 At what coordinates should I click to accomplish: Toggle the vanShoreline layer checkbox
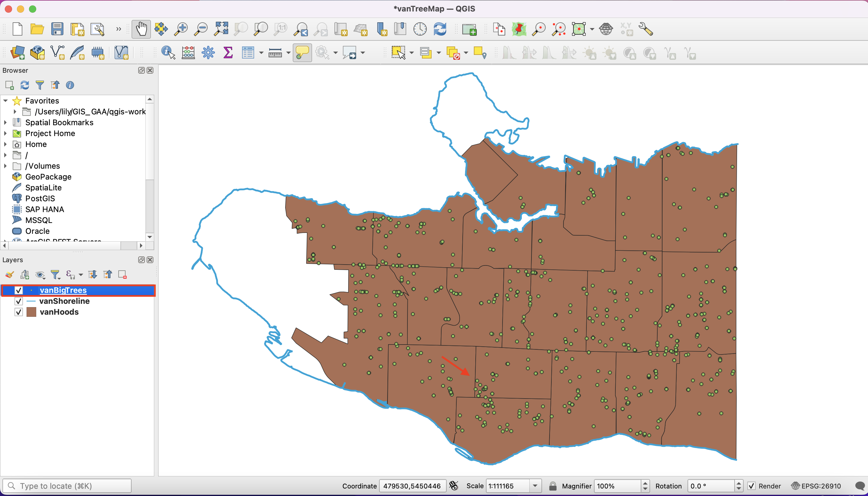point(18,301)
